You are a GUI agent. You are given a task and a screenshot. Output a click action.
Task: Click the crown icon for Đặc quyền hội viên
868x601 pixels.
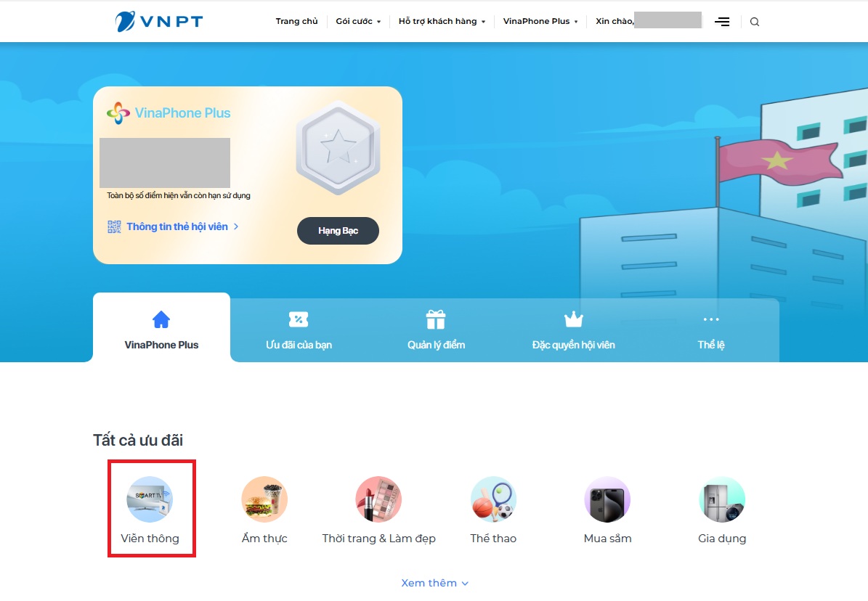[x=573, y=318]
